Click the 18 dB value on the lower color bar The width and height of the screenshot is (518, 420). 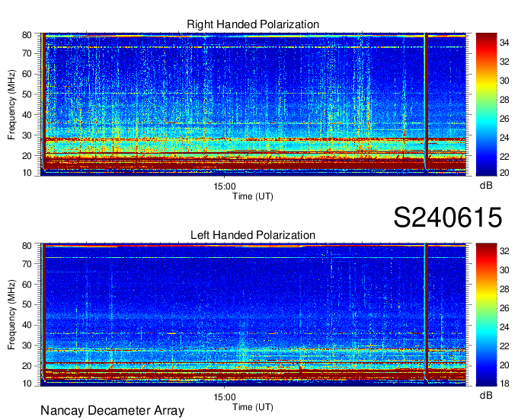click(504, 383)
